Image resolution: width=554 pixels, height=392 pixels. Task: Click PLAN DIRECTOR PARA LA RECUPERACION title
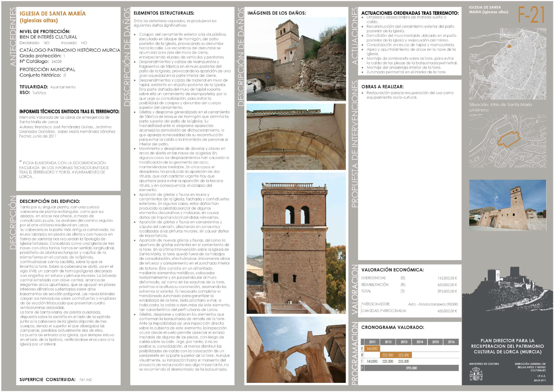[507, 346]
